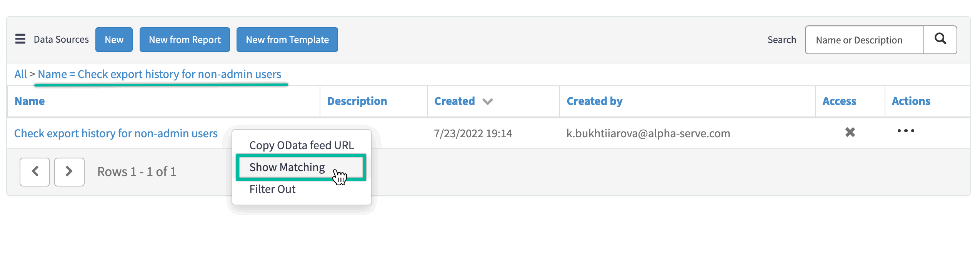The image size is (980, 253).
Task: Open Check export history data source link
Action: tap(116, 133)
